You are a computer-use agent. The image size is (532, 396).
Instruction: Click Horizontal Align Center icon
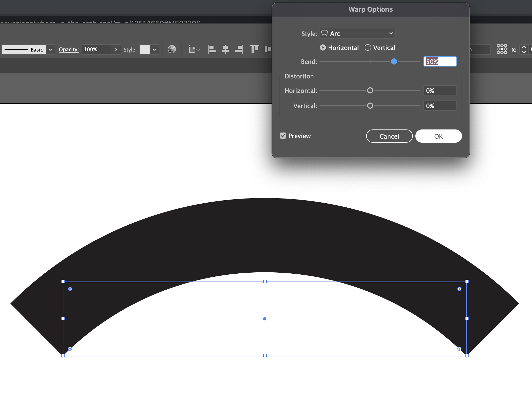click(x=225, y=49)
